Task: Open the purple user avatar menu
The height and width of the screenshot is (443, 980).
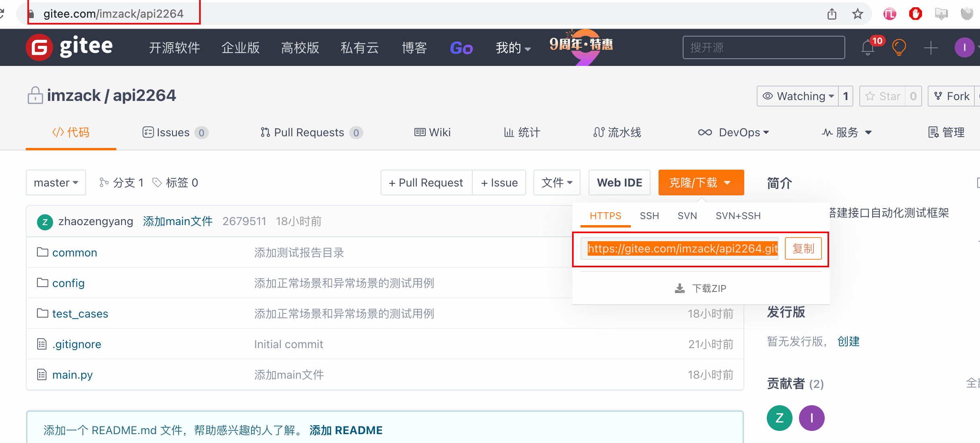Action: [x=964, y=48]
